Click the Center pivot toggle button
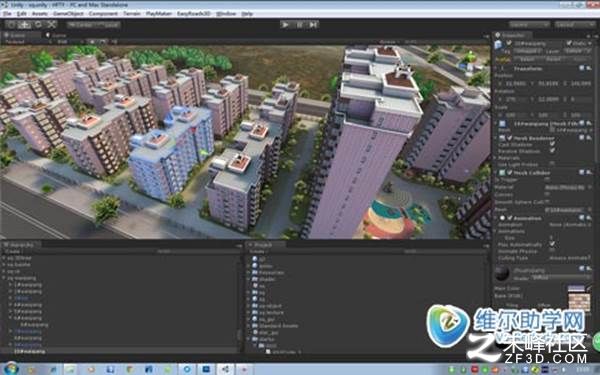The image size is (600, 375). 80,24
